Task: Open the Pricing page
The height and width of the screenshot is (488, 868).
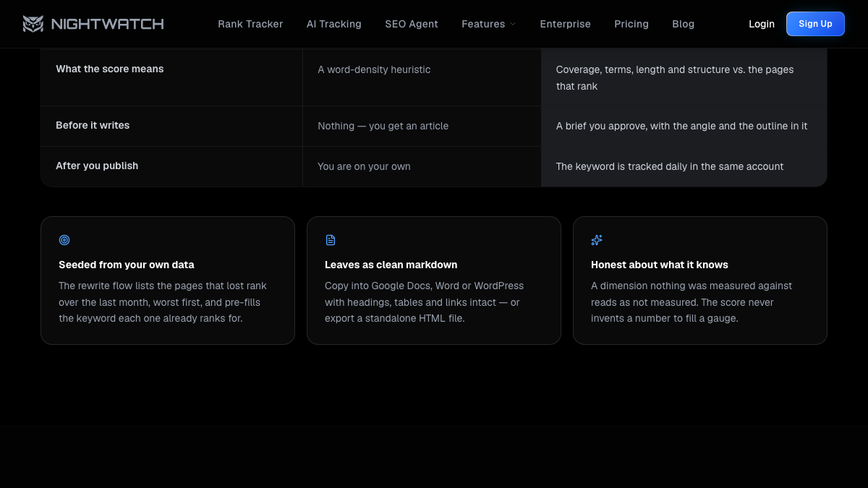Action: [631, 24]
